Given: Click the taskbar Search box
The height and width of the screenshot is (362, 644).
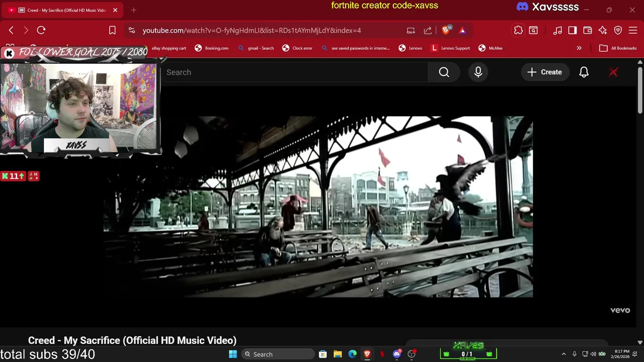Looking at the screenshot, I should 278,354.
